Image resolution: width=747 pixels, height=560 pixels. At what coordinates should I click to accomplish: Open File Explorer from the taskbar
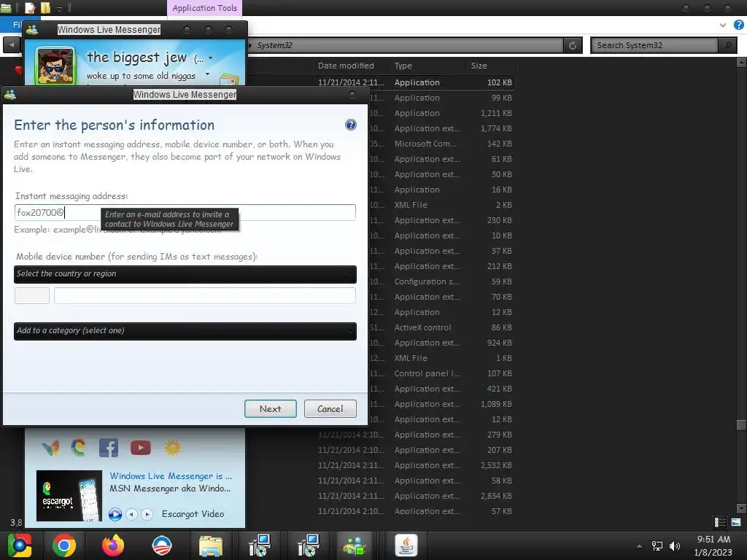(211, 546)
